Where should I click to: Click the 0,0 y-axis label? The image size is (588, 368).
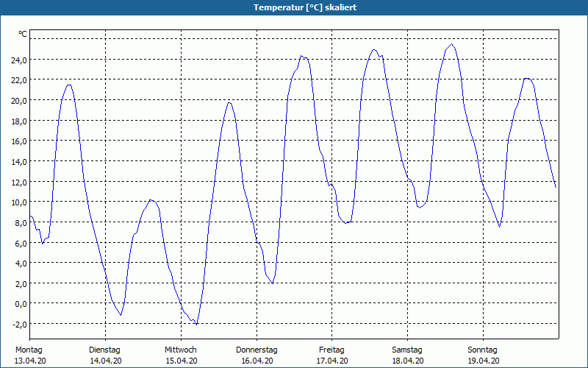pyautogui.click(x=21, y=303)
